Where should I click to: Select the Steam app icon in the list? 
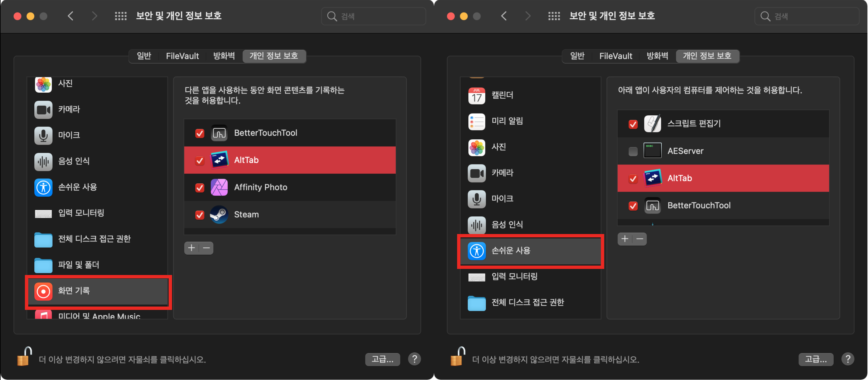coord(219,215)
